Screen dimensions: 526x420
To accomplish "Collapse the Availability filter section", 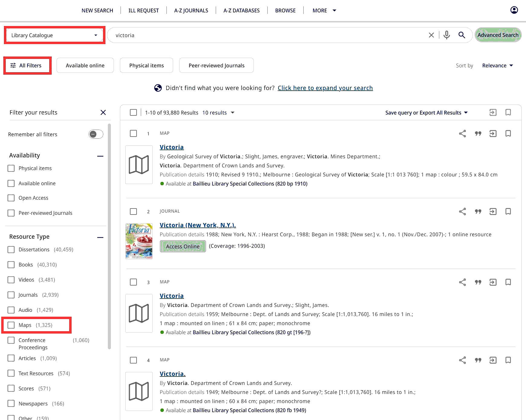I will pyautogui.click(x=100, y=156).
